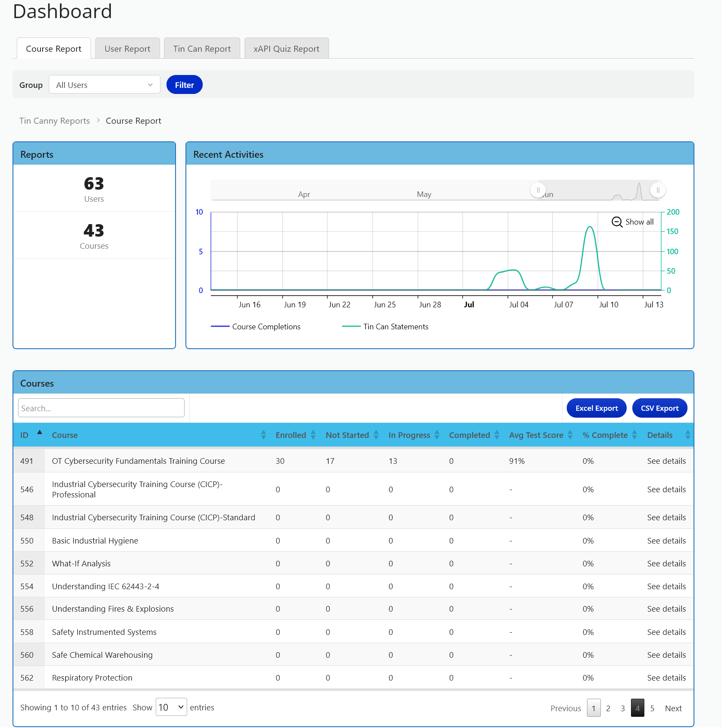See details for Understanding Fires & Explosions
Viewport: 722px width, 728px height.
coord(666,609)
